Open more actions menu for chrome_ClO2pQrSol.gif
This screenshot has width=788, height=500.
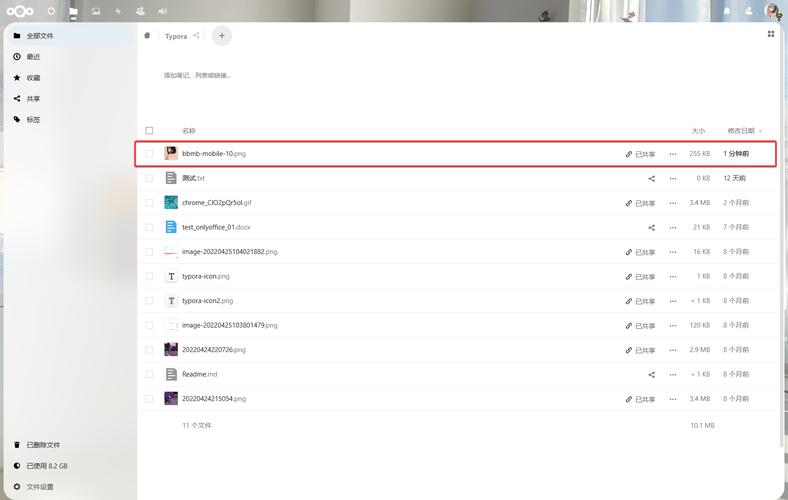point(673,203)
